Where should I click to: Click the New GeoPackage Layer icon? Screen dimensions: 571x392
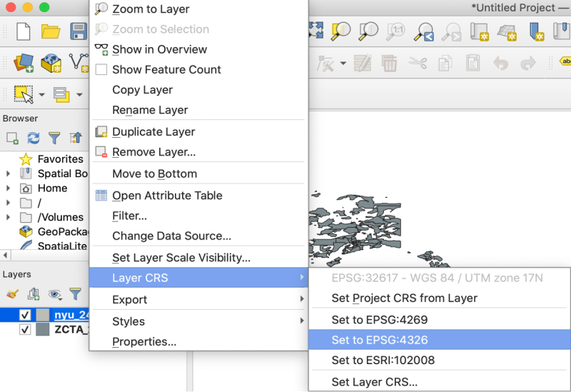(51, 63)
